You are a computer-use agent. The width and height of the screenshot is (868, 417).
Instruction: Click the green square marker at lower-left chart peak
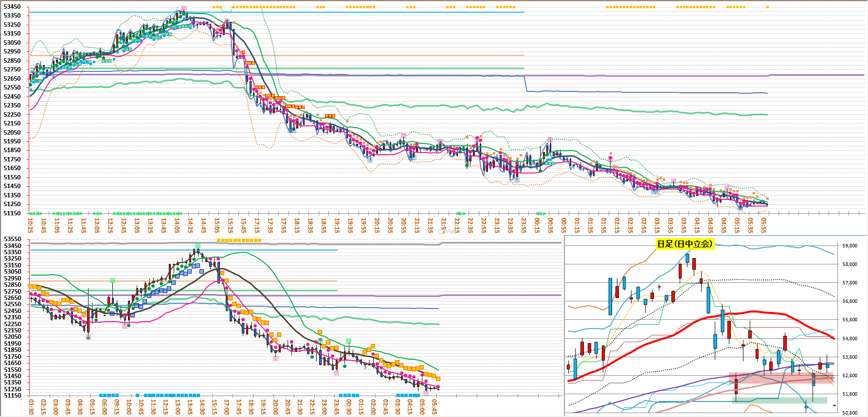point(198,245)
